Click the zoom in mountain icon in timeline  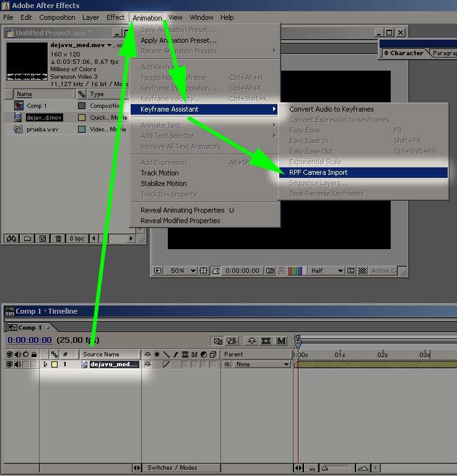(363, 468)
